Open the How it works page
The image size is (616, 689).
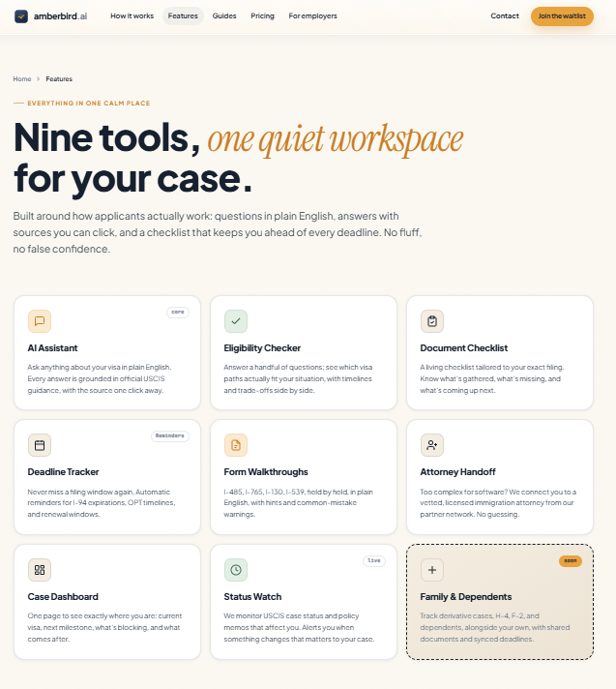tap(132, 16)
